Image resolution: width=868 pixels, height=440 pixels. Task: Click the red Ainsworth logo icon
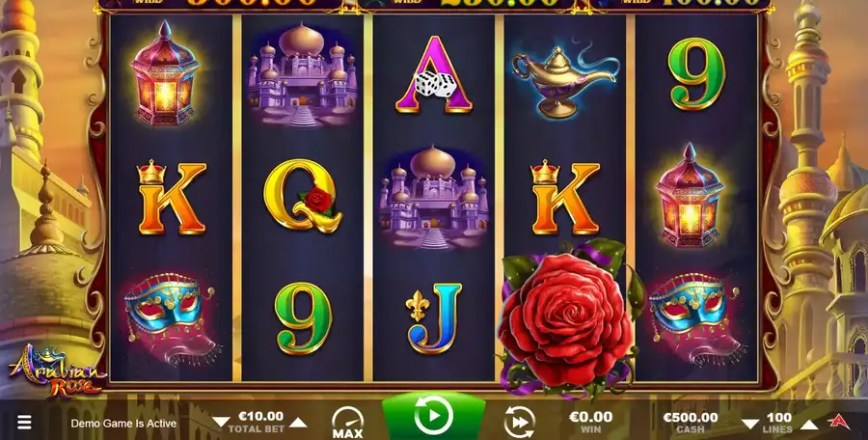tap(838, 422)
